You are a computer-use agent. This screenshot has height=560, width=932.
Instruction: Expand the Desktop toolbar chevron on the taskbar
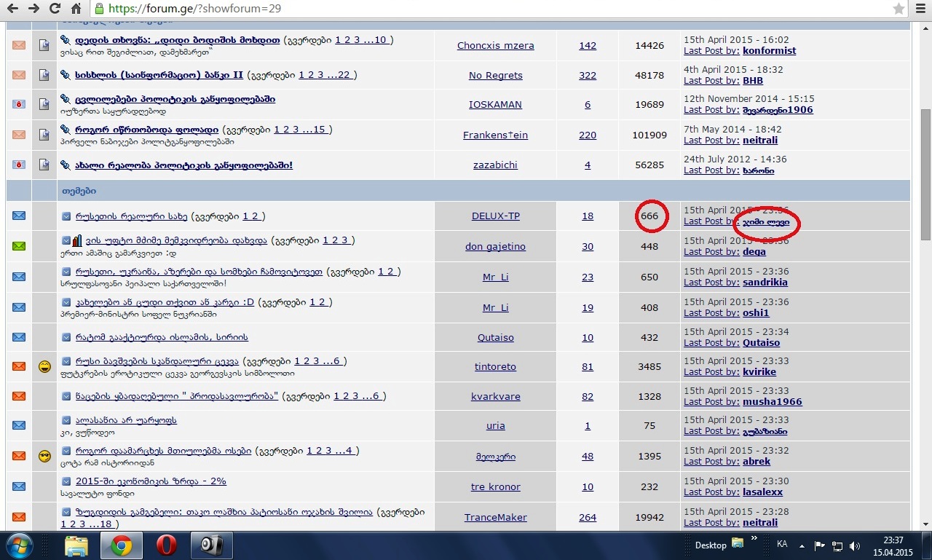coord(754,539)
